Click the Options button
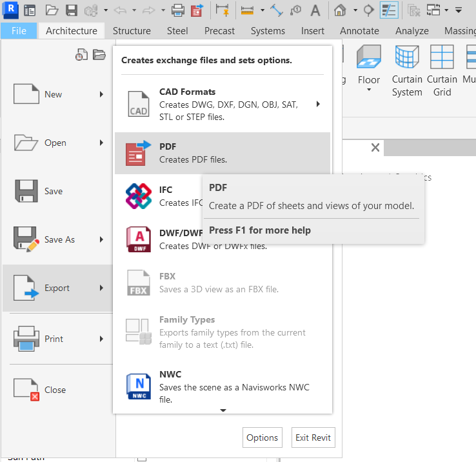This screenshot has height=462, width=476. pos(263,437)
